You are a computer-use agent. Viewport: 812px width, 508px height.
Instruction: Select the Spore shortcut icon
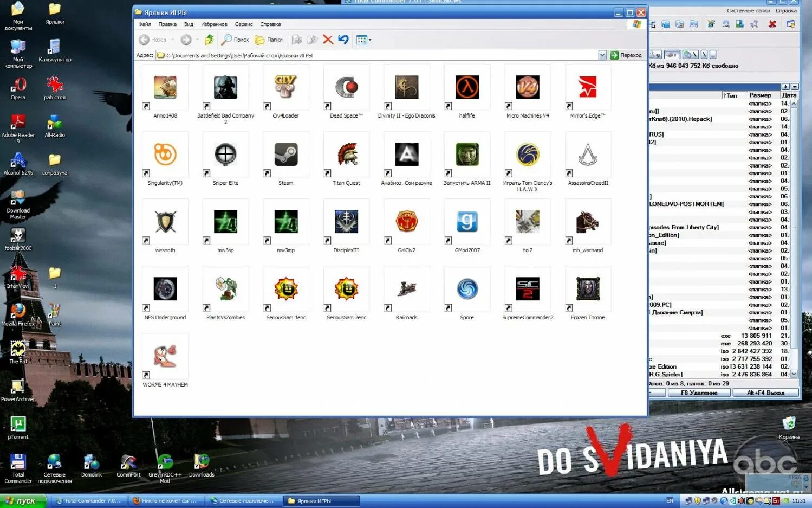[467, 289]
